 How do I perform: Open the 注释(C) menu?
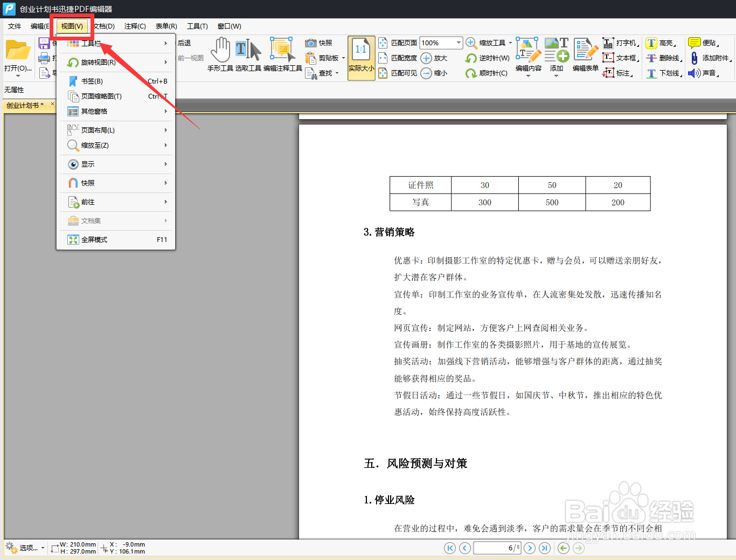134,26
